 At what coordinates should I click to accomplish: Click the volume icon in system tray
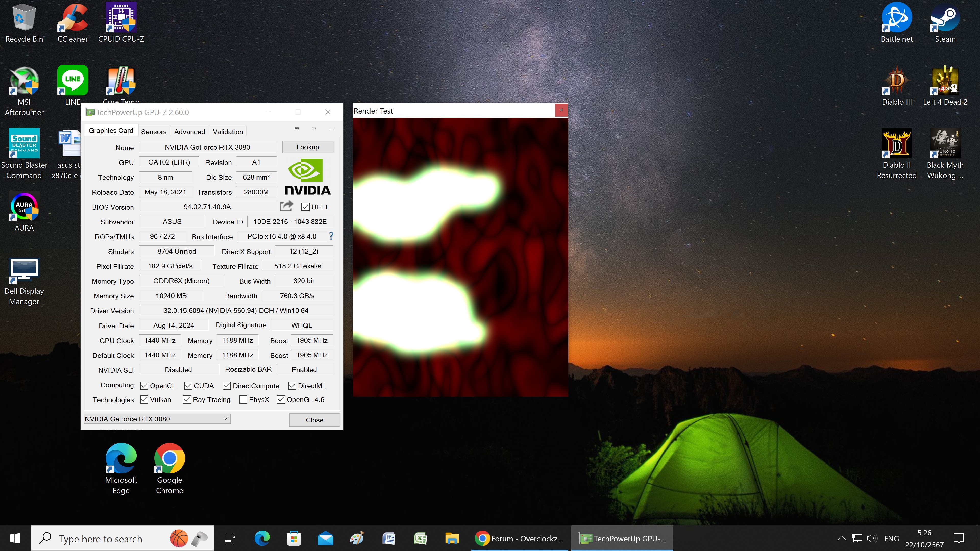tap(872, 538)
